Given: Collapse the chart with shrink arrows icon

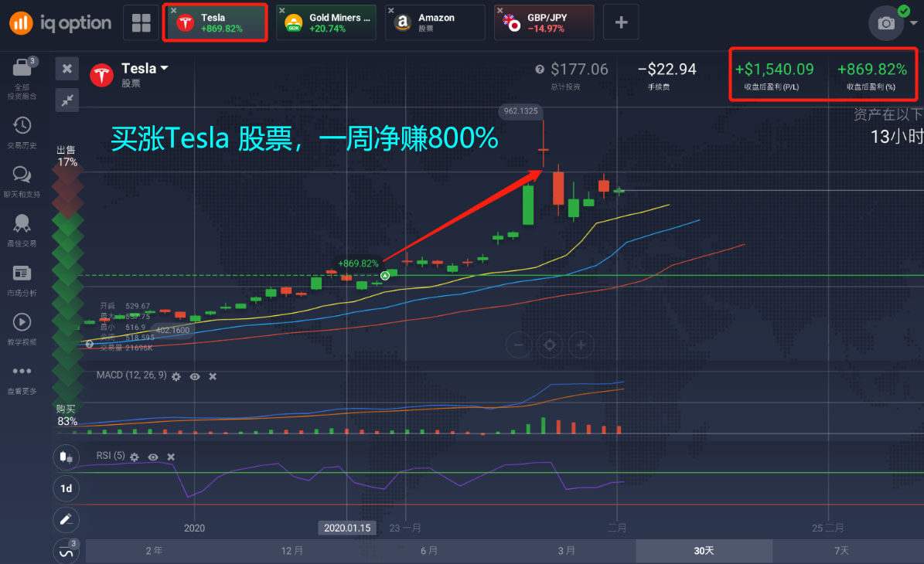Looking at the screenshot, I should (67, 100).
